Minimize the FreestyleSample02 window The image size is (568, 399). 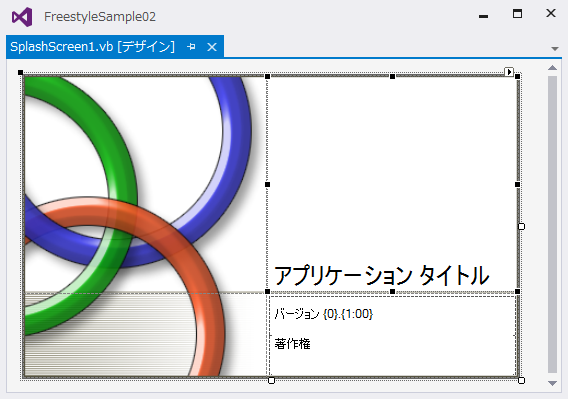coord(483,16)
